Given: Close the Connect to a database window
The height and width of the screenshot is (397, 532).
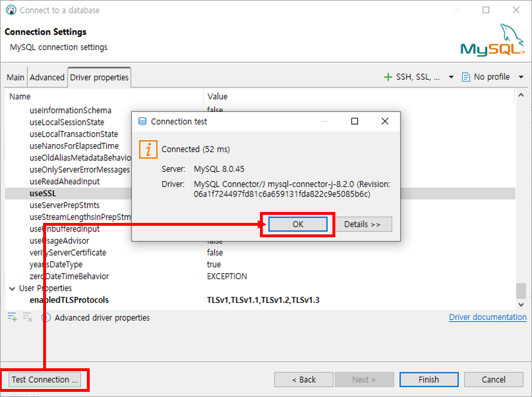Looking at the screenshot, I should [x=516, y=10].
